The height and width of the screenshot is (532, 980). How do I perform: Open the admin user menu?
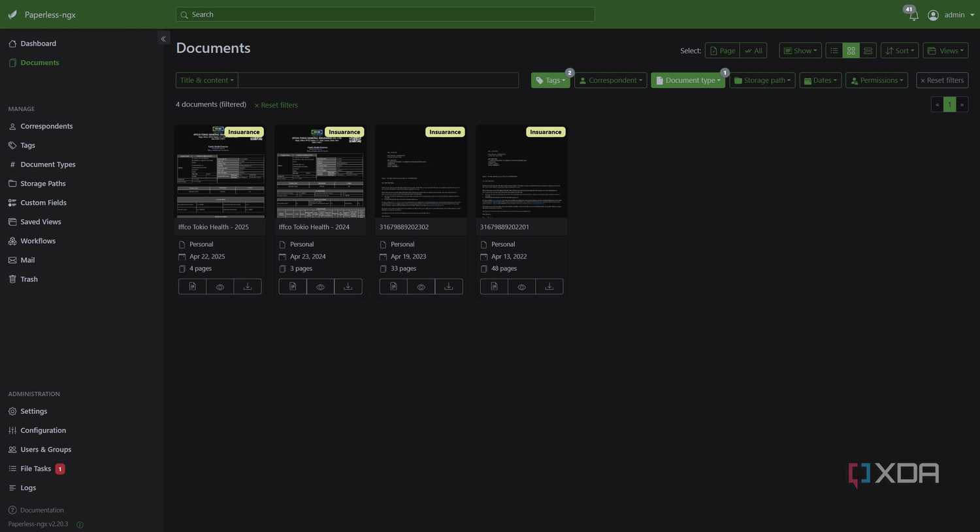click(951, 15)
